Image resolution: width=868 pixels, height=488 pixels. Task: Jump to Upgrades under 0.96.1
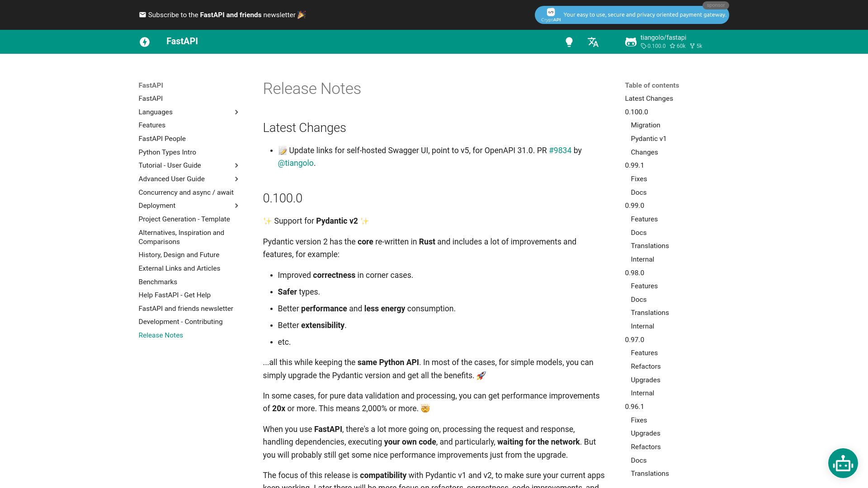pos(645,433)
